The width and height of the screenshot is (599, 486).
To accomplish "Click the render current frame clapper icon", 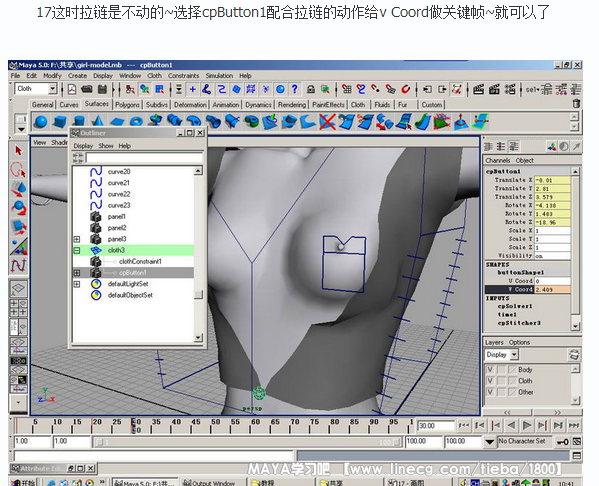I will [479, 89].
